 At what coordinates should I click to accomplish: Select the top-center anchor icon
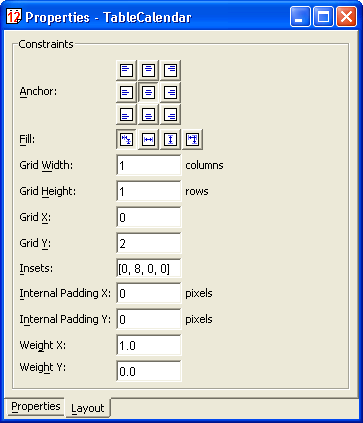pyautogui.click(x=148, y=70)
